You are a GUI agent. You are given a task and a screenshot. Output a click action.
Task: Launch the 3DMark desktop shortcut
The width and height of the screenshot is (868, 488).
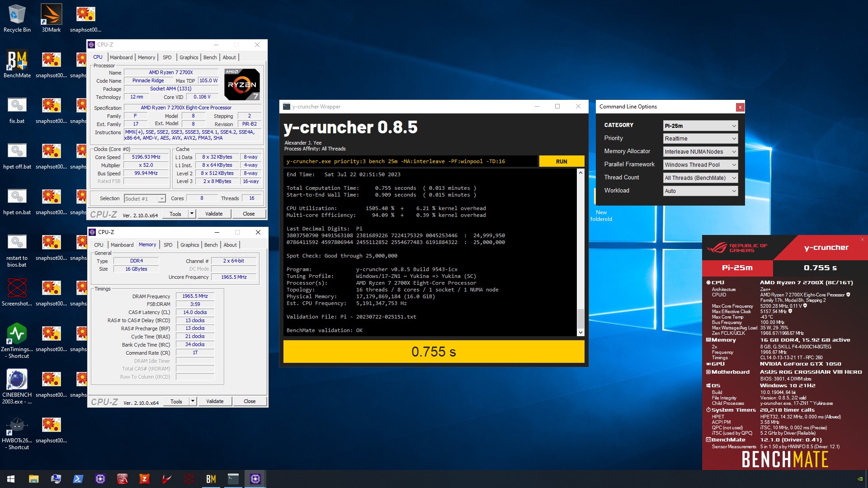coord(51,18)
